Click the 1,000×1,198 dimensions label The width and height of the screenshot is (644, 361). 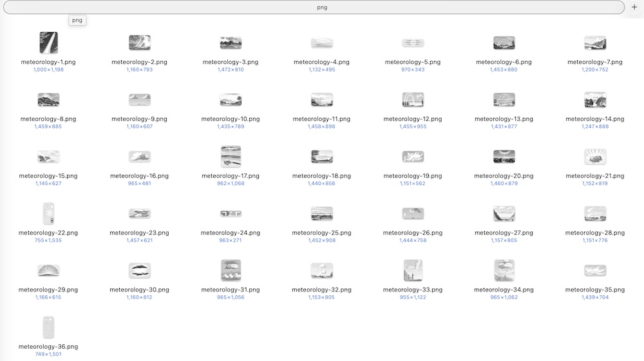48,70
